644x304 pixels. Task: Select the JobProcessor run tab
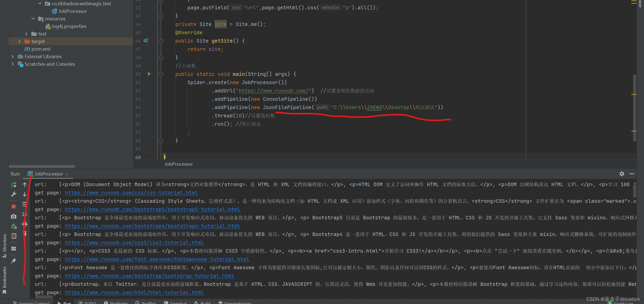pos(49,174)
